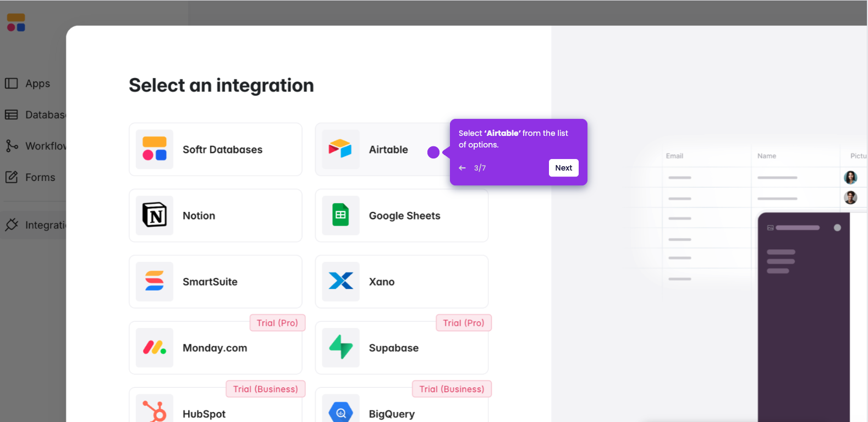Select the Notion integration label
Image resolution: width=868 pixels, height=422 pixels.
[199, 216]
